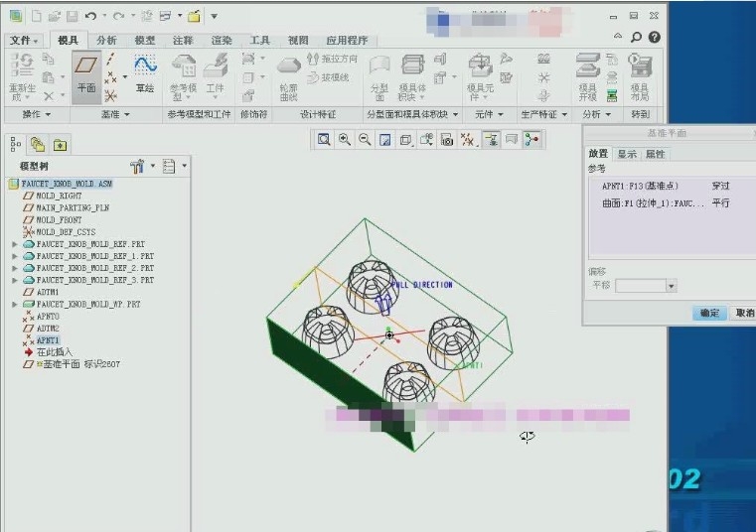Choose the datum axis tool icon
Screen dimensions: 756x532
pos(111,60)
